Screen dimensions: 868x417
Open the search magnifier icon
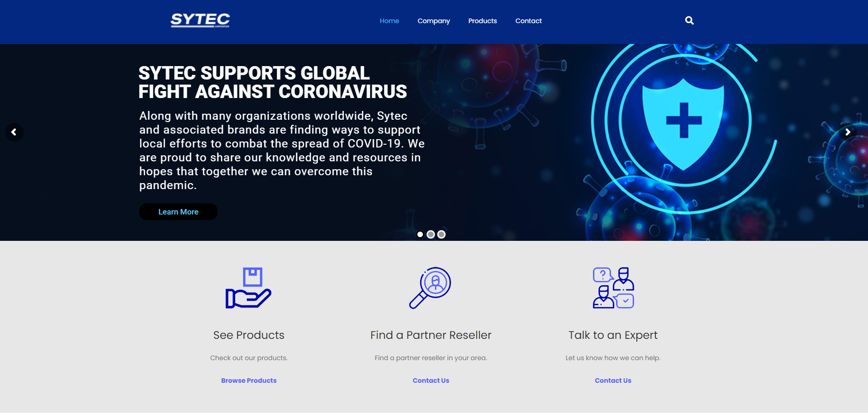coord(689,20)
